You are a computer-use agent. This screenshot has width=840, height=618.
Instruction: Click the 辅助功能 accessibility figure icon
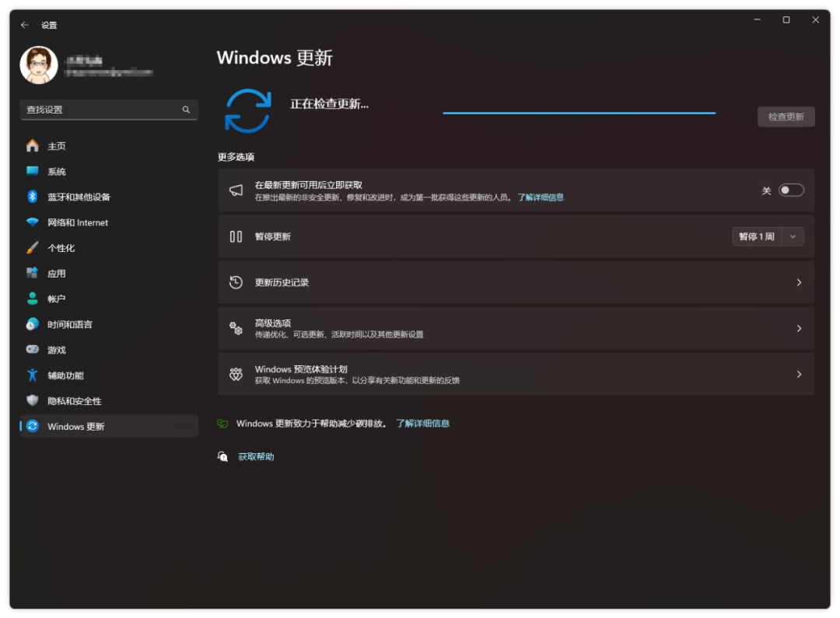pos(33,375)
